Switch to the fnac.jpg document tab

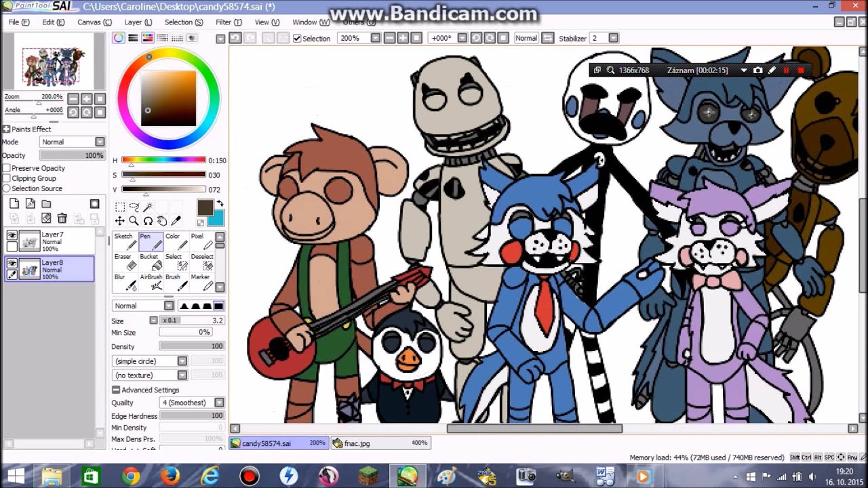(x=381, y=443)
